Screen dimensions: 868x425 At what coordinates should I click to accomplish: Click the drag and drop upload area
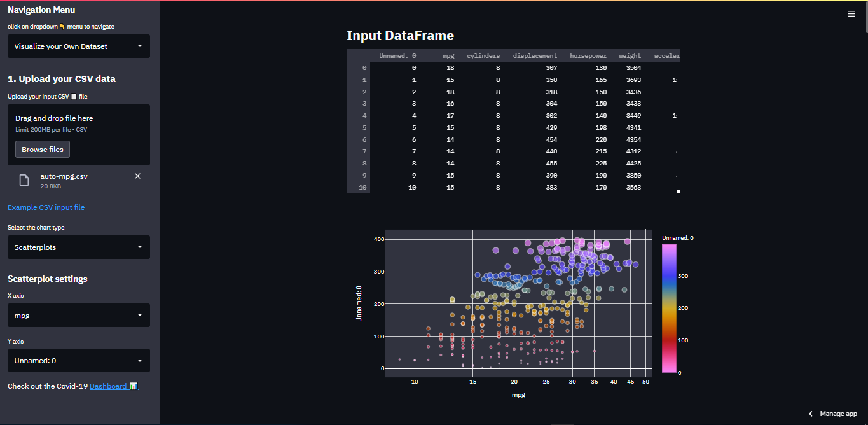point(79,135)
